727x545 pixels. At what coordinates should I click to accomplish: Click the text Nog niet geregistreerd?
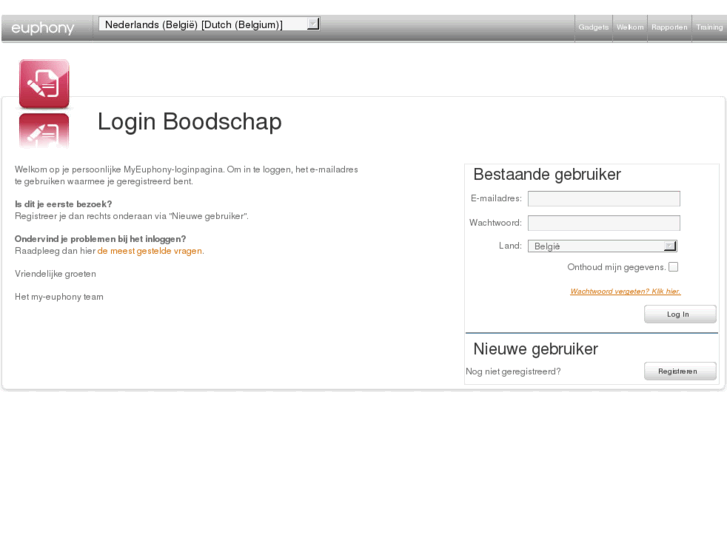click(513, 372)
